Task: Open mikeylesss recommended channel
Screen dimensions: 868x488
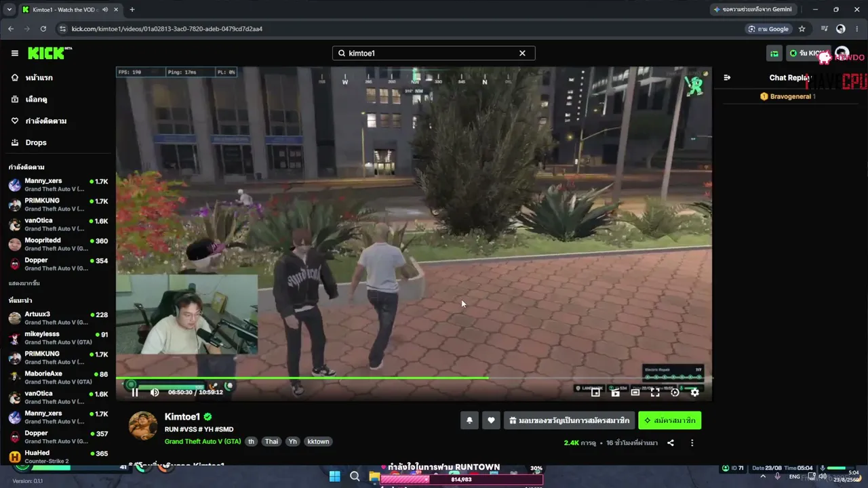Action: [x=58, y=338]
